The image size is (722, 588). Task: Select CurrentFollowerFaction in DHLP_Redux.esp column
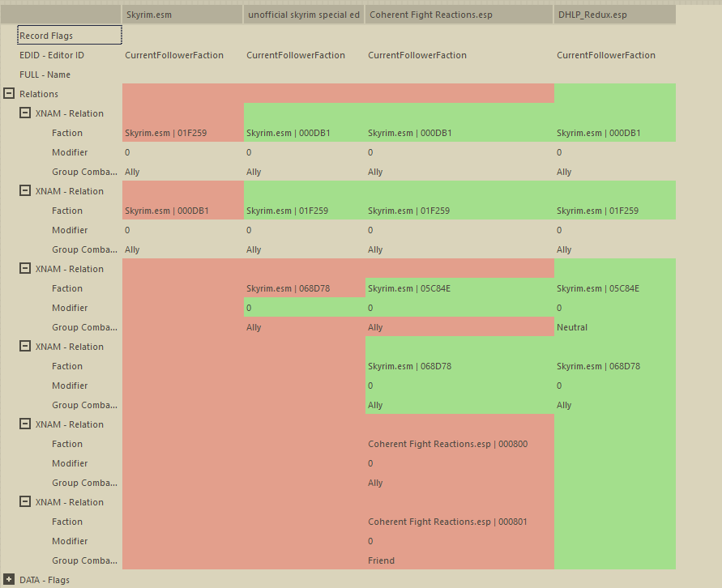[606, 55]
